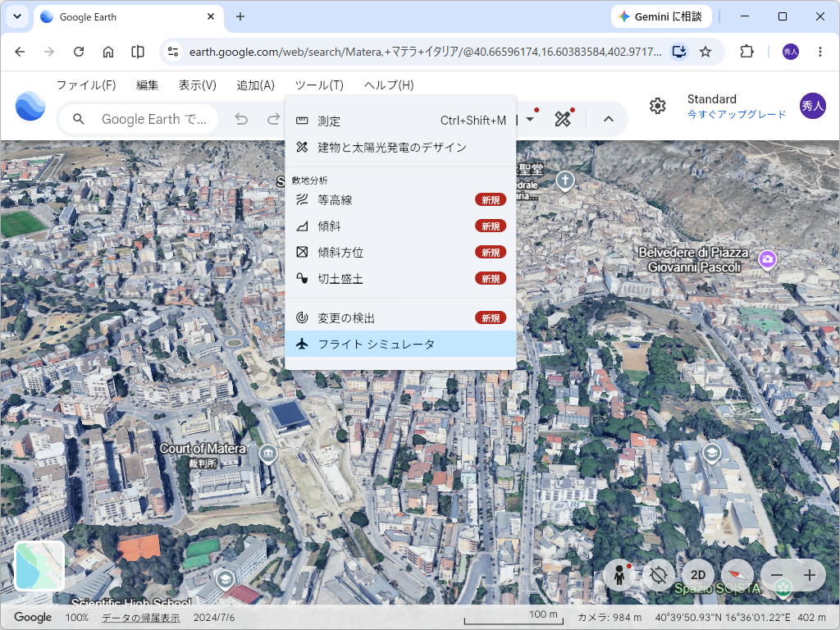Select 測定 from the tools menu
840x630 pixels.
400,121
